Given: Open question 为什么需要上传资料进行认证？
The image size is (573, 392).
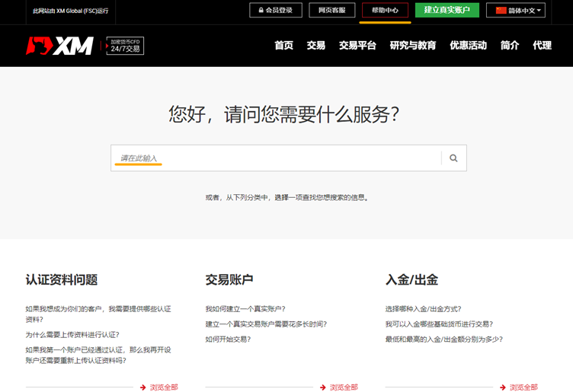Looking at the screenshot, I should [x=72, y=335].
